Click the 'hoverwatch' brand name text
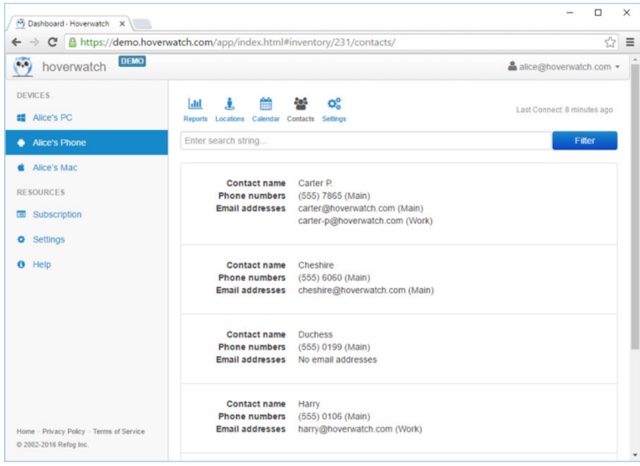The height and width of the screenshot is (466, 640). 74,67
